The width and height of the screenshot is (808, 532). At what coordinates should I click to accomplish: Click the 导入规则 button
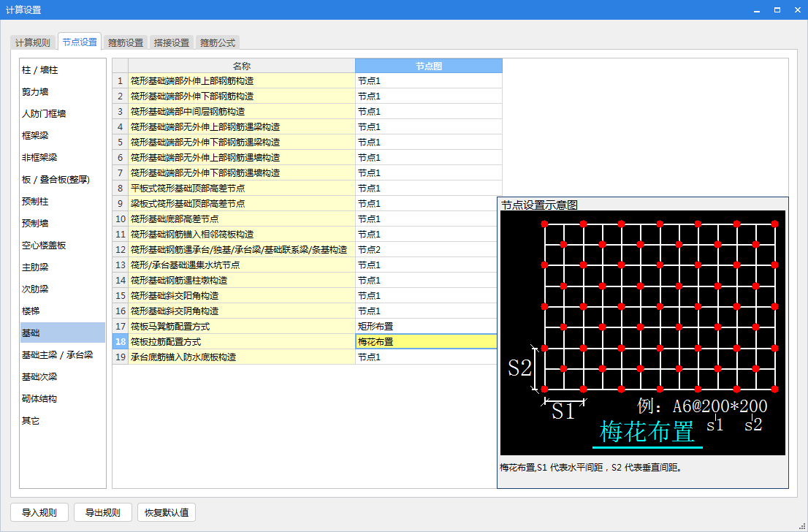39,512
